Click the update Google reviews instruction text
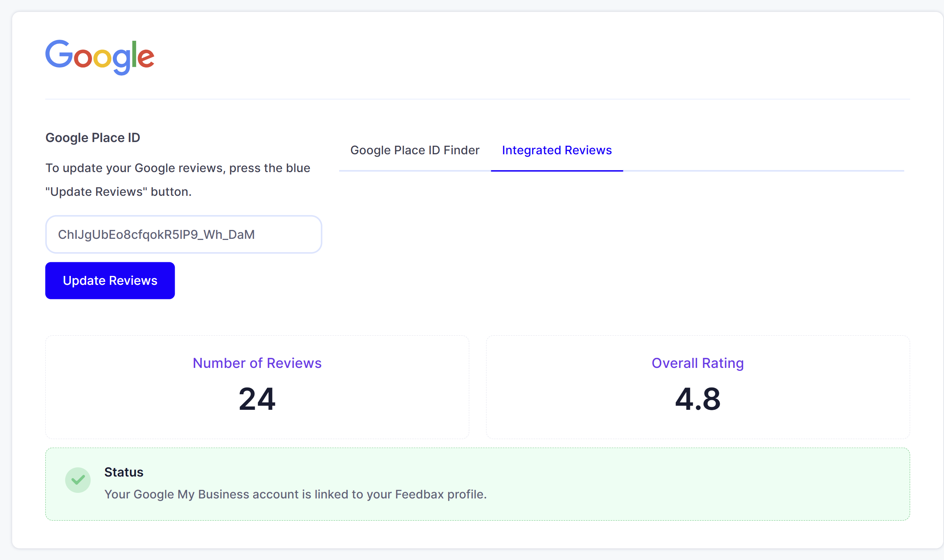 tap(178, 180)
